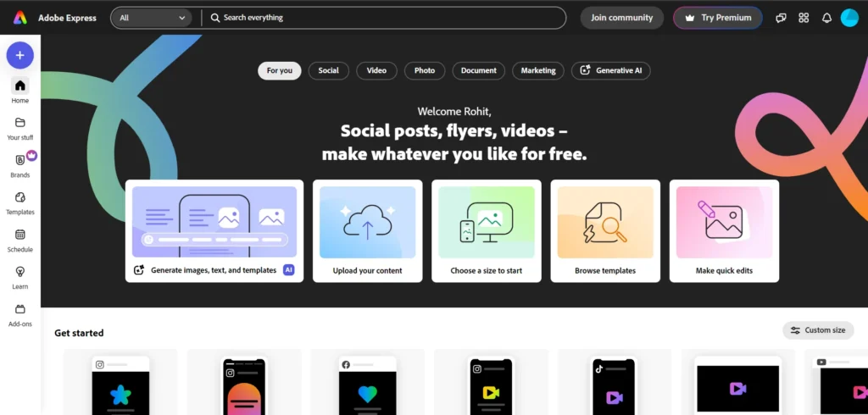Click the premium crown badge on Brands

pyautogui.click(x=31, y=156)
